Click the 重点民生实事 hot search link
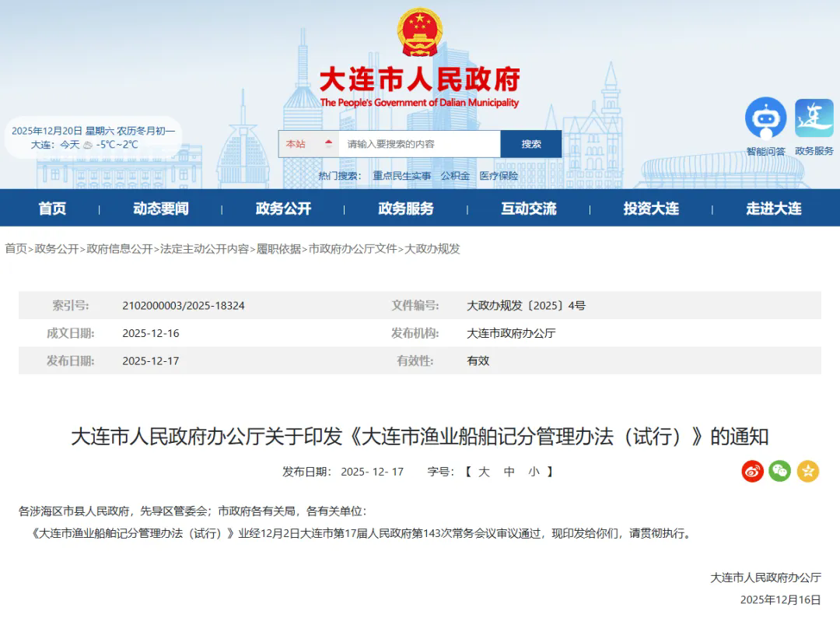 click(401, 176)
